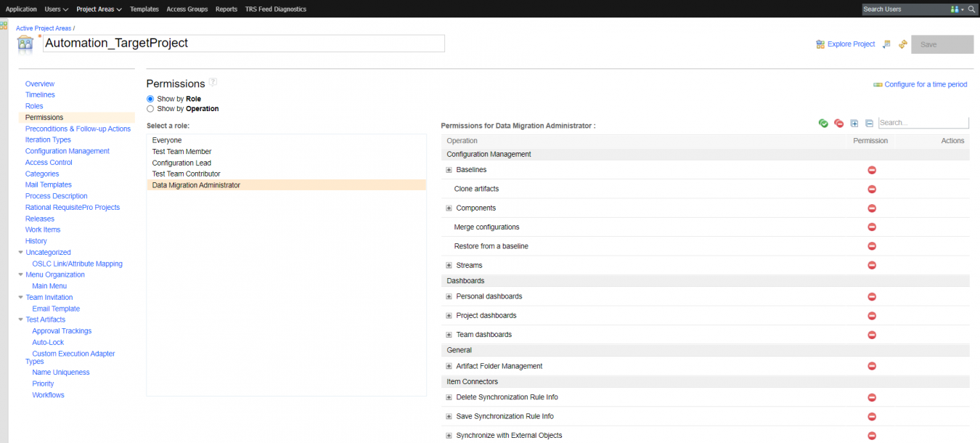Toggle the denied permission icon for Clone artifacts
Screen dimensions: 980x443
872,189
